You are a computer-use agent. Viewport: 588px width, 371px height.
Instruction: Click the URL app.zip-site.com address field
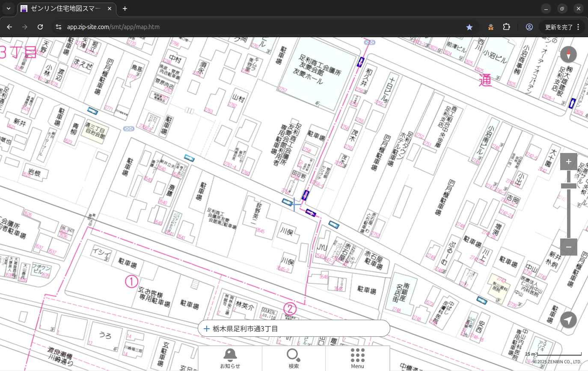tap(113, 27)
